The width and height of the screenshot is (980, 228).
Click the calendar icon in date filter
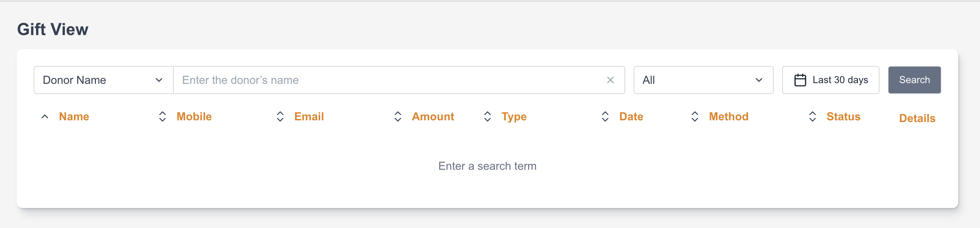coord(800,80)
